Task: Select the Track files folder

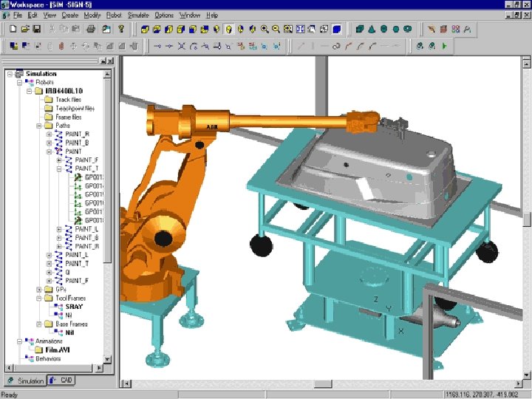Action: 68,100
